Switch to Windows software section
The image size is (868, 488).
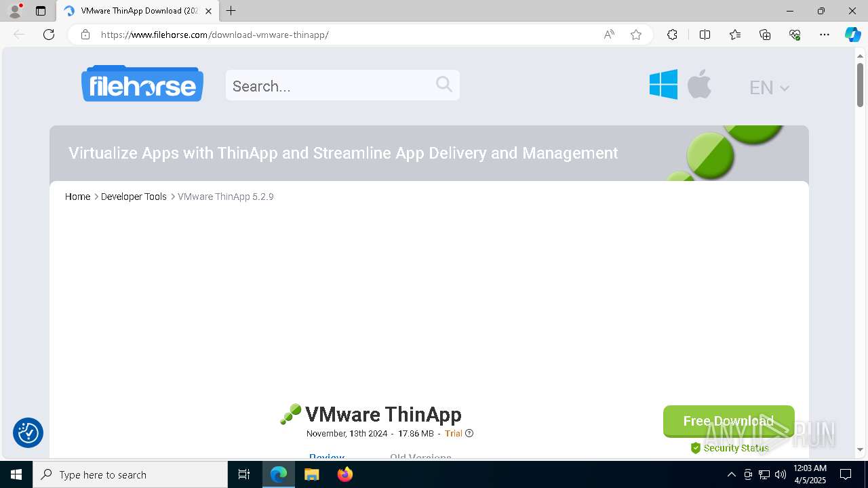point(663,85)
